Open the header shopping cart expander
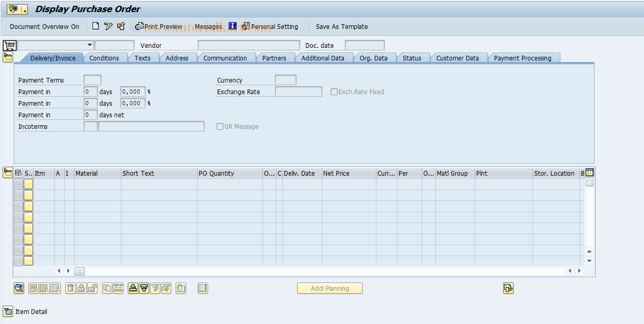This screenshot has height=324, width=644. pyautogui.click(x=9, y=45)
